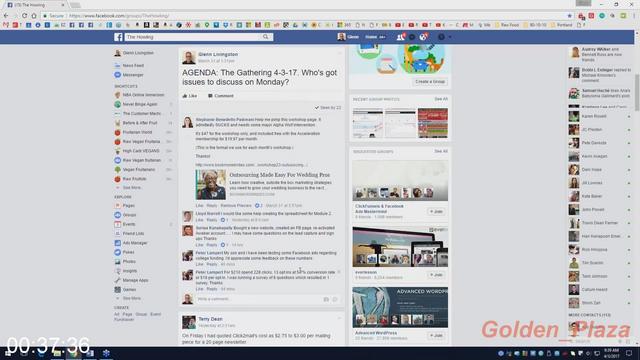Click browser home icon
The width and height of the screenshot is (640, 360).
tap(34, 16)
